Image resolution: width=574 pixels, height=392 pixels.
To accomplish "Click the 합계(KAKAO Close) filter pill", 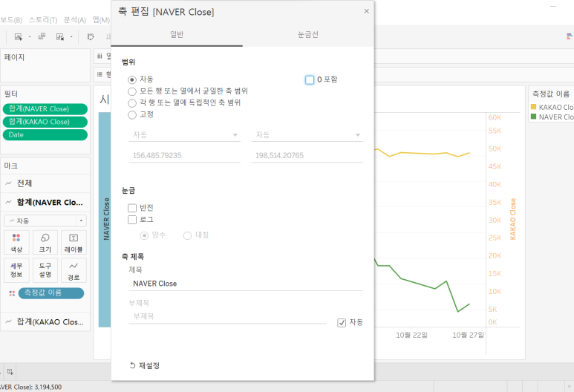I will (x=45, y=122).
